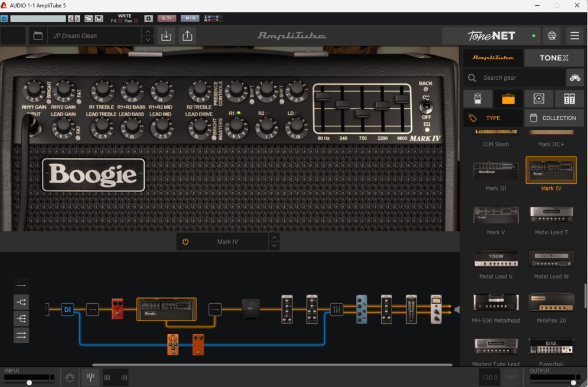The width and height of the screenshot is (588, 387).
Task: Select the stomp pedal gear category
Action: (478, 99)
